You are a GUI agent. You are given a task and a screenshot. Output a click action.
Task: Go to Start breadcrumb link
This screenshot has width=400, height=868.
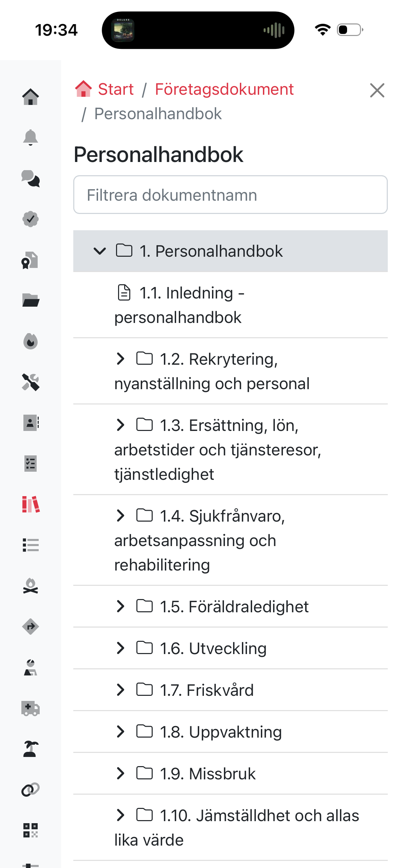[x=115, y=89]
